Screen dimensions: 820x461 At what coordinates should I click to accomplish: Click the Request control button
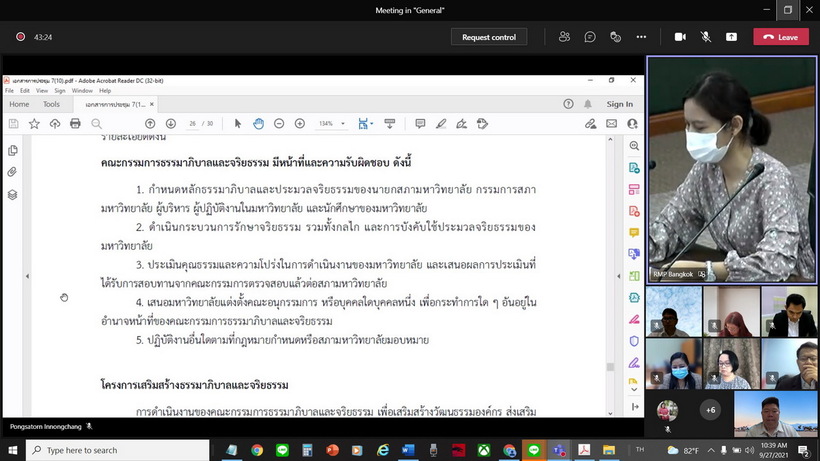[489, 37]
